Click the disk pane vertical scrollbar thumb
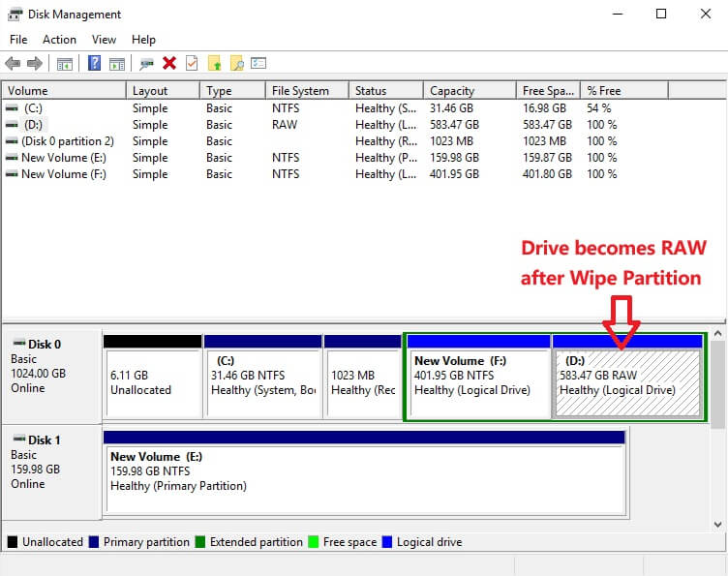 [x=717, y=384]
